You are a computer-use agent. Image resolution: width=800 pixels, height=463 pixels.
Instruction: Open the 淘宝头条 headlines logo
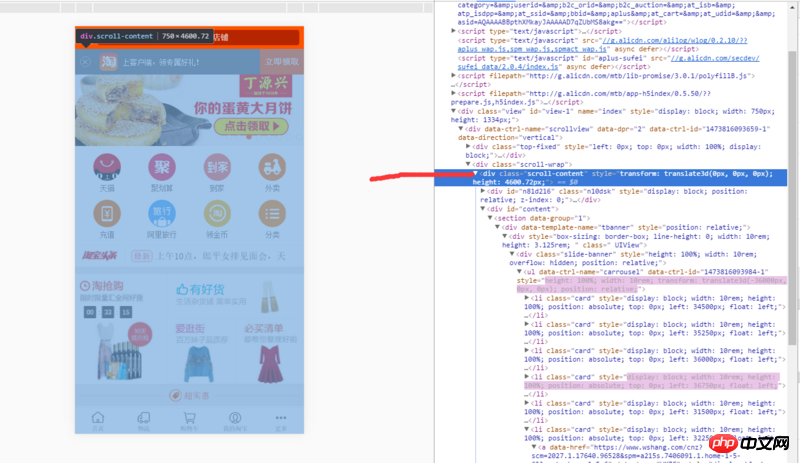click(x=100, y=255)
